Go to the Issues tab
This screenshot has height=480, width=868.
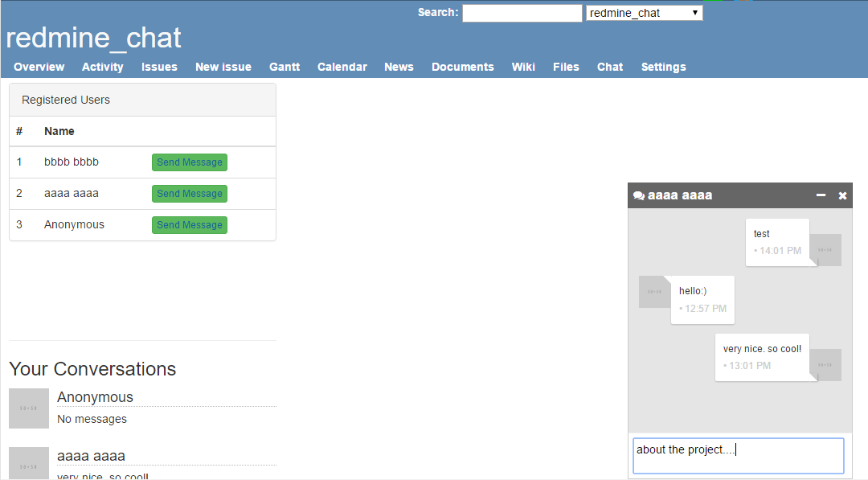[159, 67]
